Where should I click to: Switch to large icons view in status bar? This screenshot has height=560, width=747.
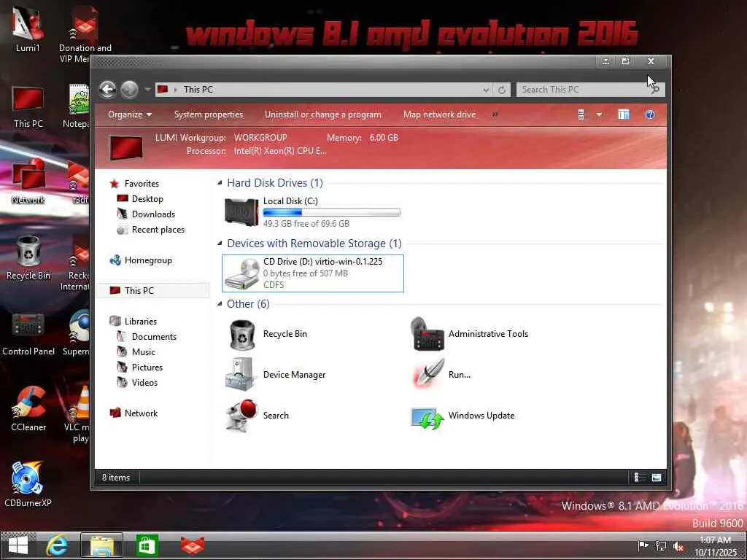pos(657,477)
